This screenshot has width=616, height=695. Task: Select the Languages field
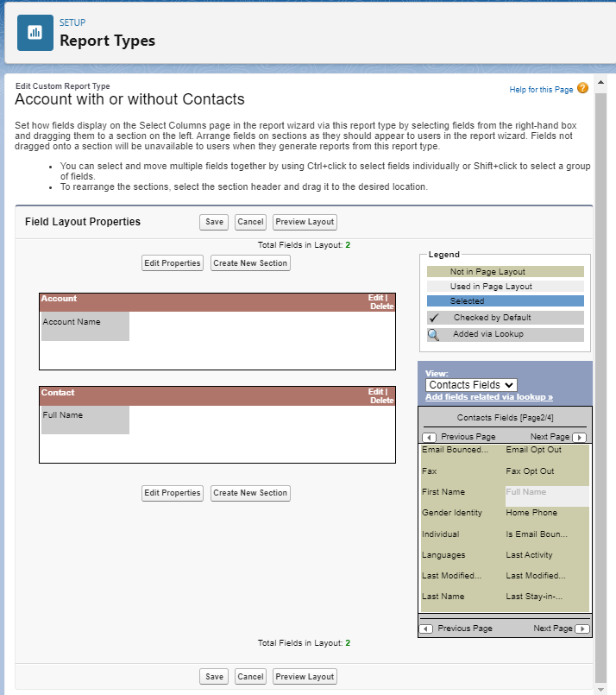[462, 559]
